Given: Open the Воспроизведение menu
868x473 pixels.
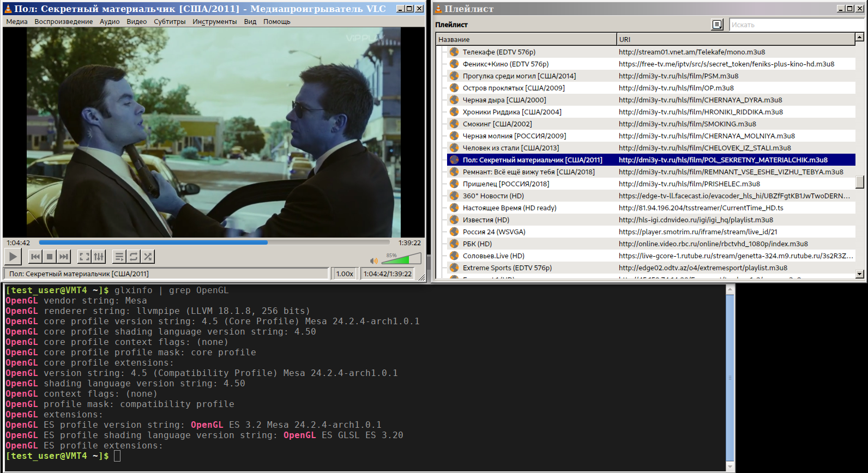Looking at the screenshot, I should coord(64,22).
